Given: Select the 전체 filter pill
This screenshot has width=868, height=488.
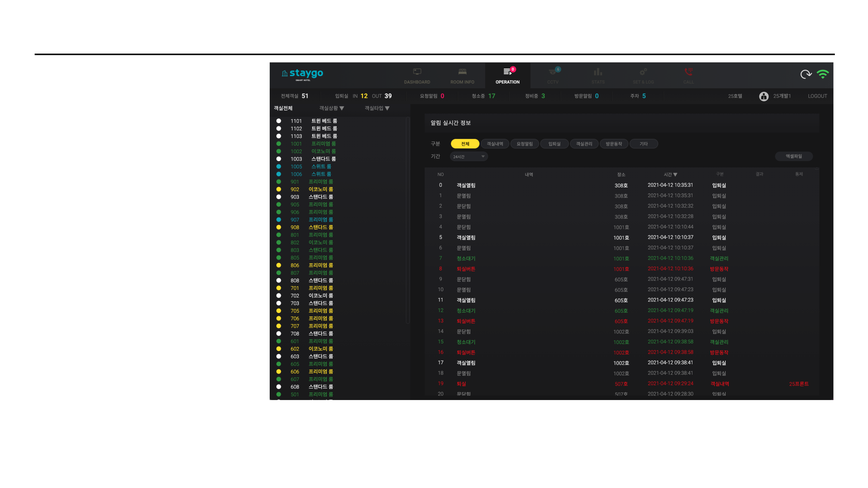Looking at the screenshot, I should (x=465, y=144).
